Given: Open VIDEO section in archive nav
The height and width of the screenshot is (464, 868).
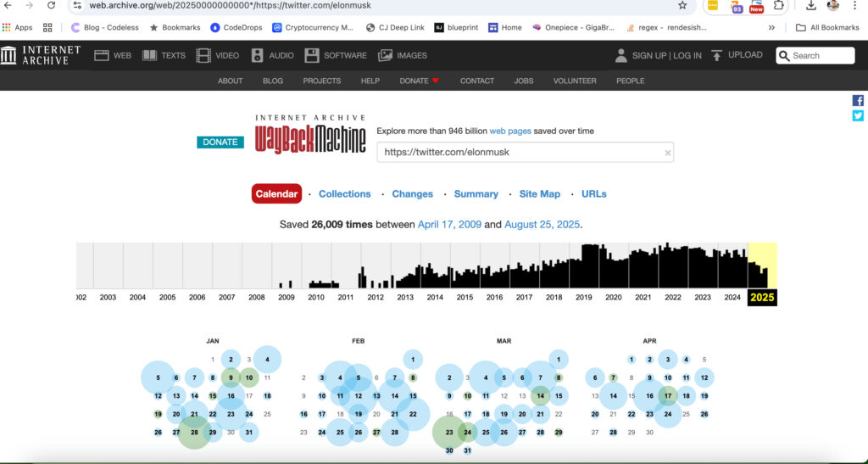Looking at the screenshot, I should point(218,55).
